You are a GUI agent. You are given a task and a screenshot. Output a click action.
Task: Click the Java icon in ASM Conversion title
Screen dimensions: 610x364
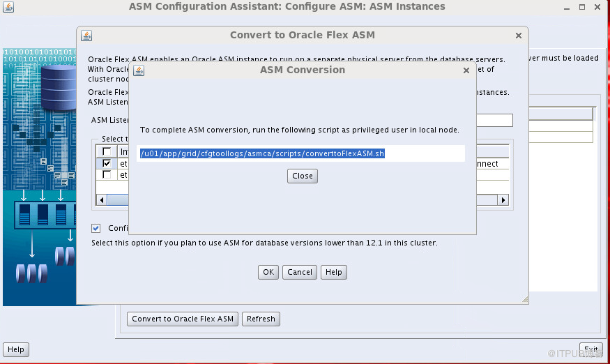tap(139, 70)
